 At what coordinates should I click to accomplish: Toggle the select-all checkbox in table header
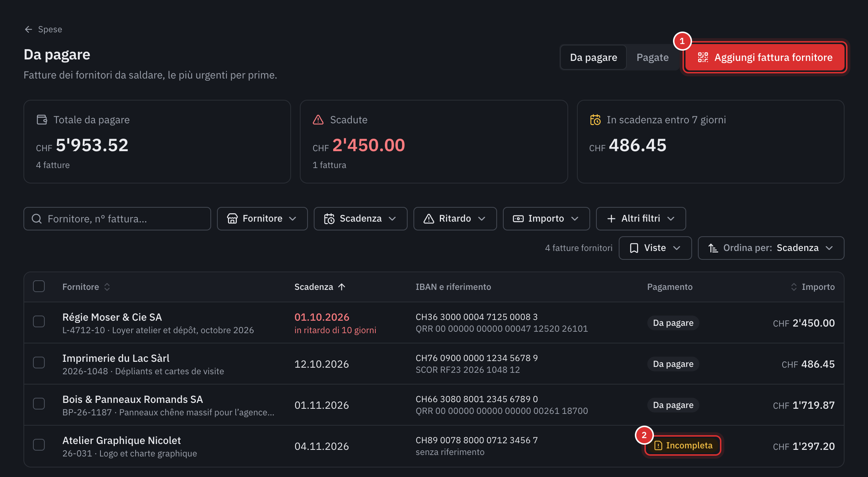coord(39,286)
